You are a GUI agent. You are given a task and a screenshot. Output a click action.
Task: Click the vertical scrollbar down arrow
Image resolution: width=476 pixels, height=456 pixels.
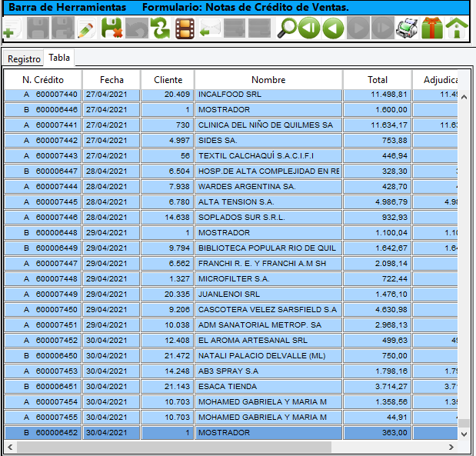[464, 434]
